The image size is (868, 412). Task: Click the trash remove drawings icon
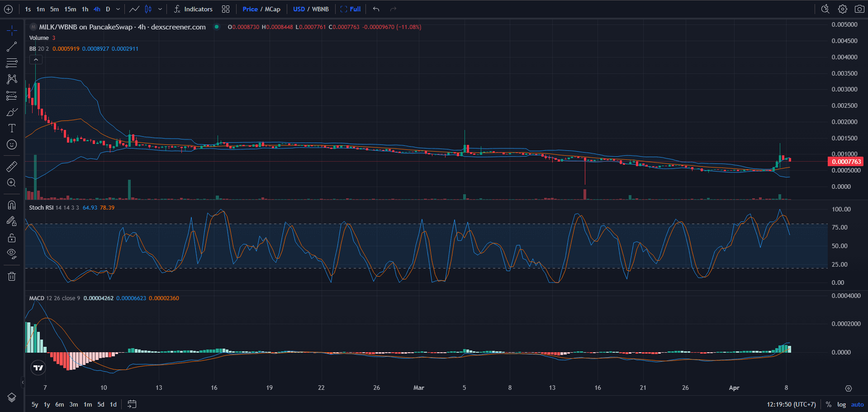click(12, 276)
